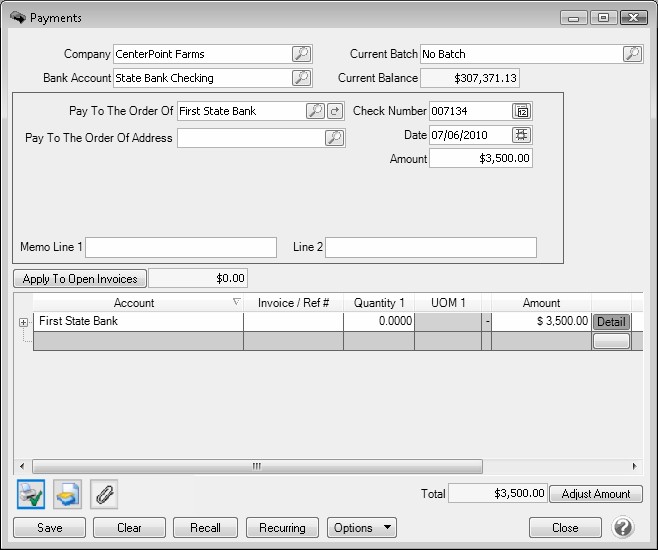Click the Check Number sequence icon
Image resolution: width=658 pixels, height=550 pixels.
click(x=521, y=111)
